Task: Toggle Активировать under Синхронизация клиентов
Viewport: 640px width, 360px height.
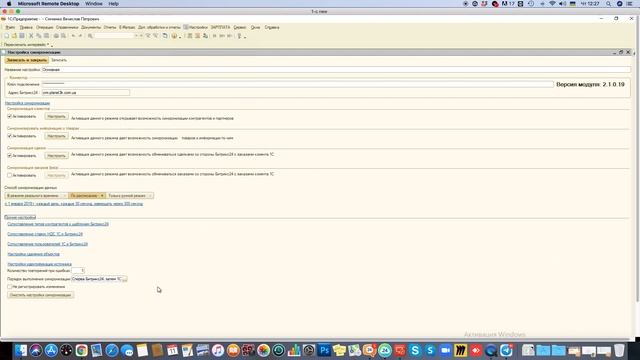Action: (x=9, y=116)
